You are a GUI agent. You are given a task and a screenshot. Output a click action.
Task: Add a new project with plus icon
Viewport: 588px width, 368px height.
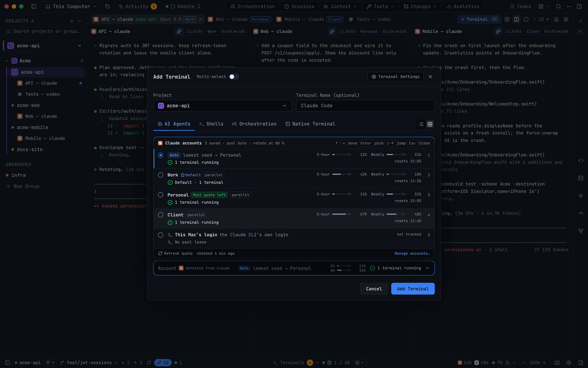(71, 21)
